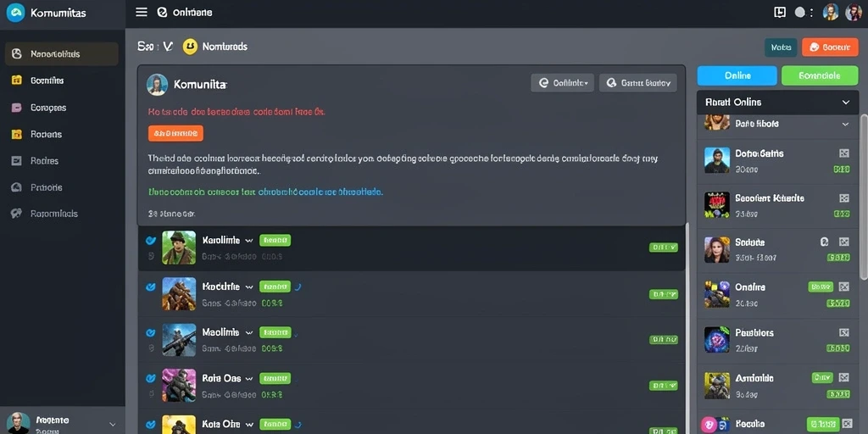Click the yellow smiley face icon

click(189, 47)
